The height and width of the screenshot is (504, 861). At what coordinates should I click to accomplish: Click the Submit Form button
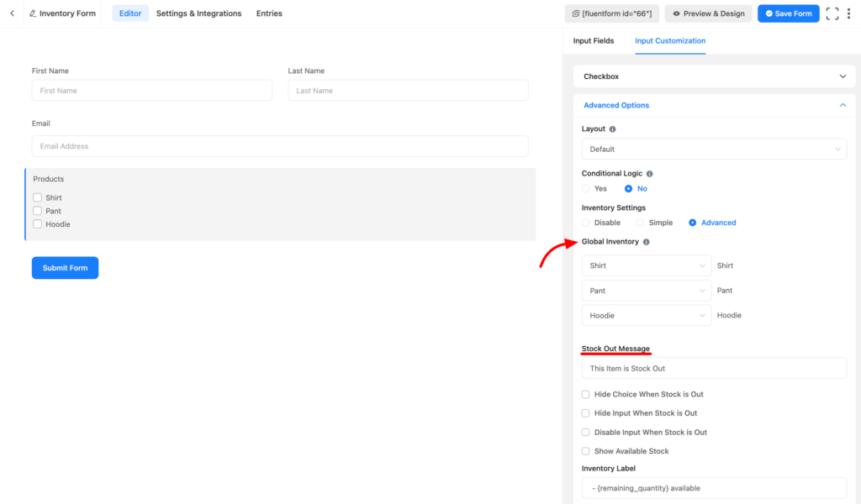(x=65, y=267)
